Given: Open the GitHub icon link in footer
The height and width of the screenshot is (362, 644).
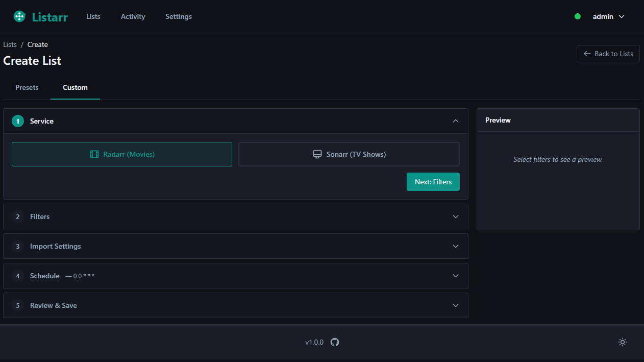Looking at the screenshot, I should pyautogui.click(x=335, y=342).
